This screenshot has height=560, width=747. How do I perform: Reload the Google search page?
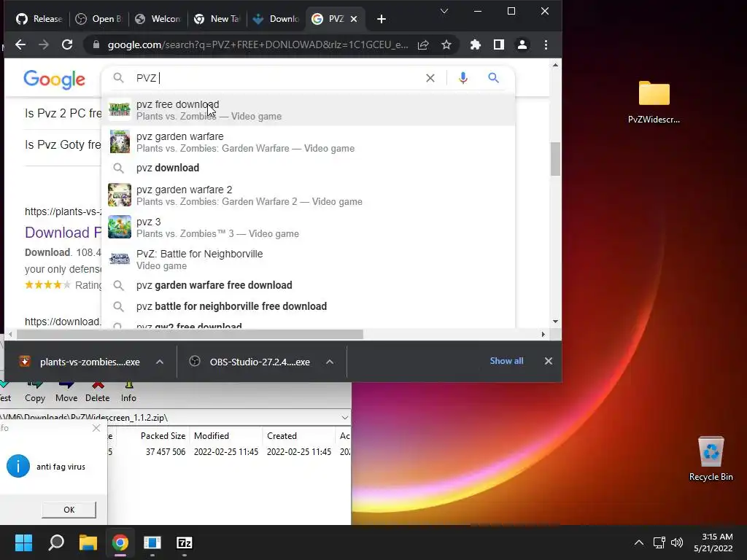tap(67, 44)
